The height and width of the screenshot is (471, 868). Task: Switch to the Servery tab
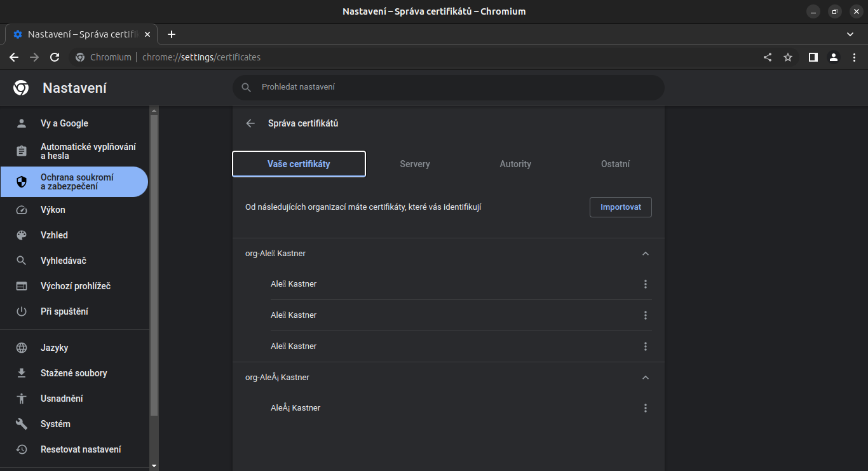[x=414, y=164]
